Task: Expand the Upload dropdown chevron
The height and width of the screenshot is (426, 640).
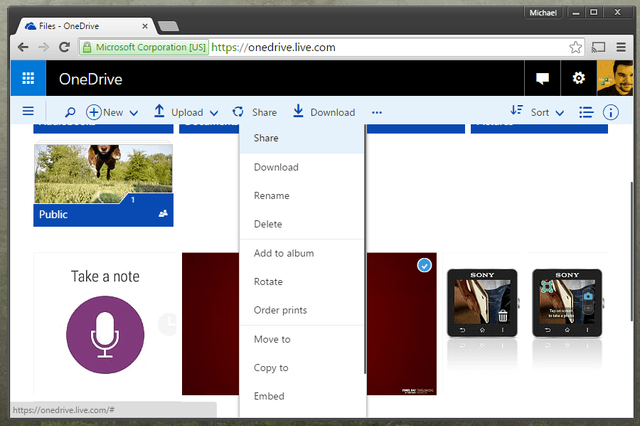Action: click(214, 113)
